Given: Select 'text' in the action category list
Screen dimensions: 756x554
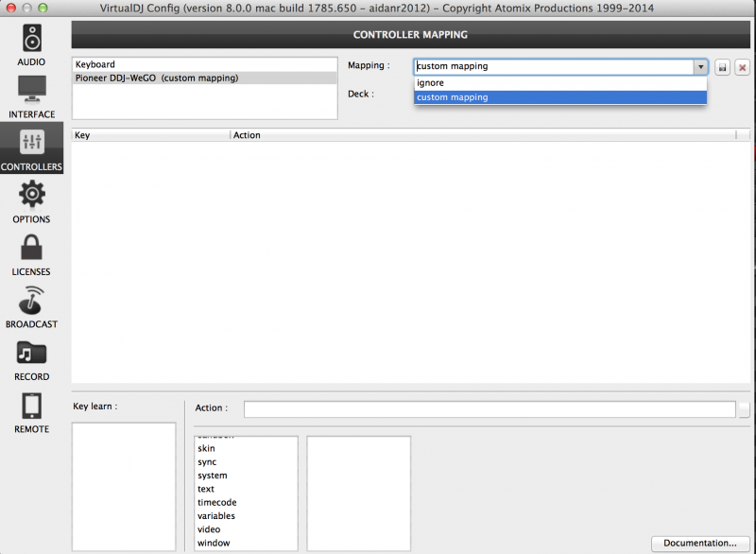Looking at the screenshot, I should (x=246, y=489).
